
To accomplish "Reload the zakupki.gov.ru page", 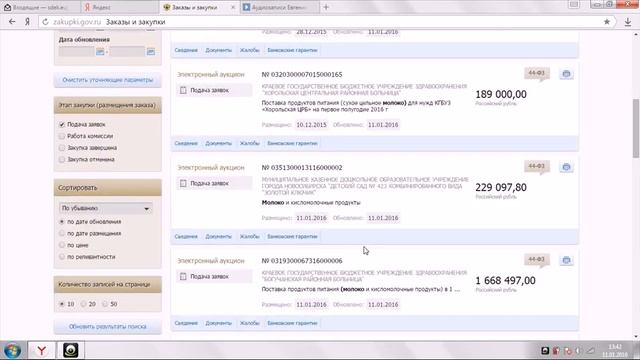I will (45, 22).
